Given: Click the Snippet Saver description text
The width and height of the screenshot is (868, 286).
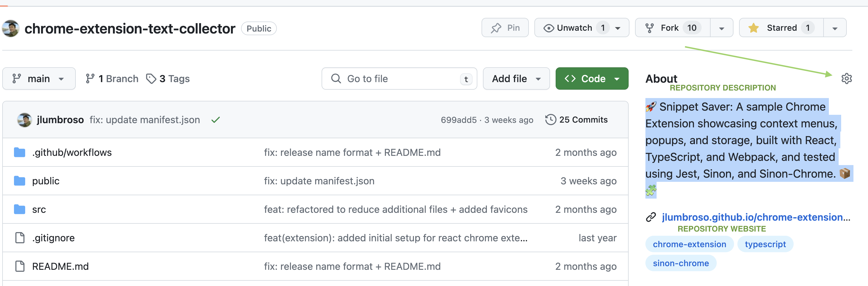Looking at the screenshot, I should (x=749, y=148).
